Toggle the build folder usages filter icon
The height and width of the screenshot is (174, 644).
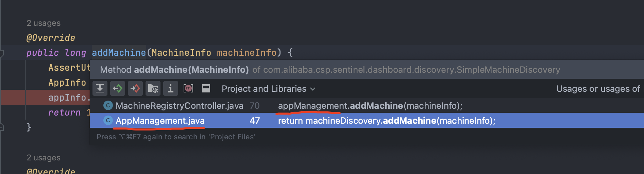pyautogui.click(x=153, y=89)
